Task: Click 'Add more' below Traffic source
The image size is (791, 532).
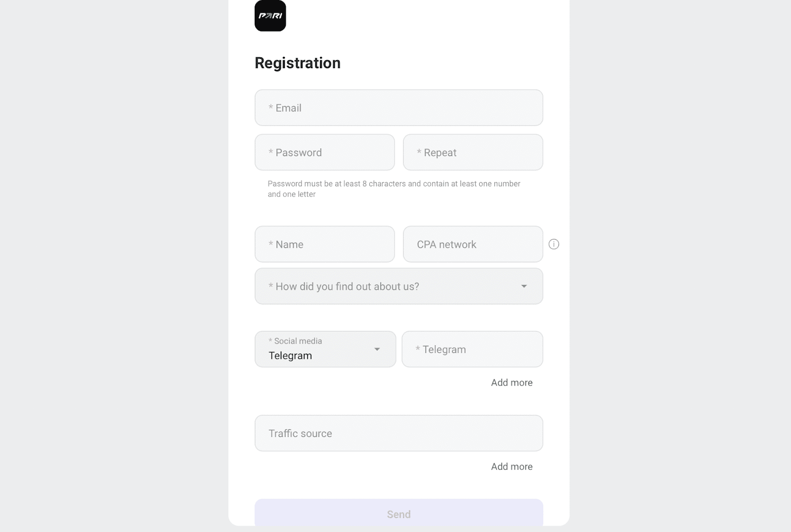Action: 512,466
